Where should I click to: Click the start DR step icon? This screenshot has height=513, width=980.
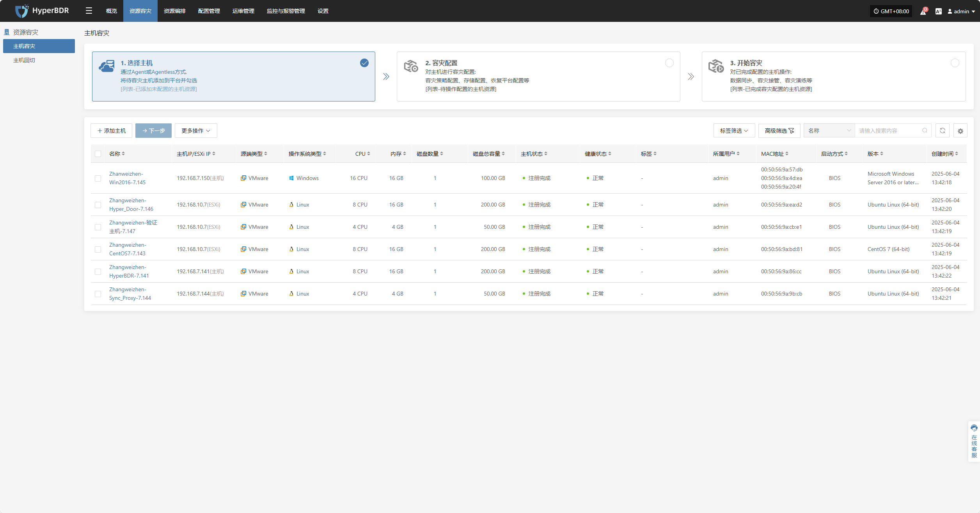click(x=716, y=66)
